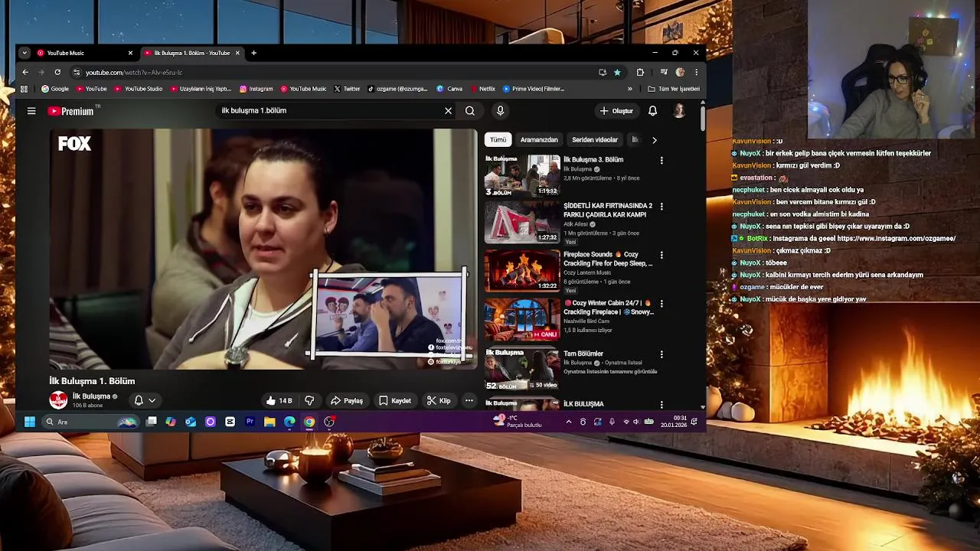Open the YouTube hamburger guide menu
Screen dimensions: 980x551
tap(31, 111)
